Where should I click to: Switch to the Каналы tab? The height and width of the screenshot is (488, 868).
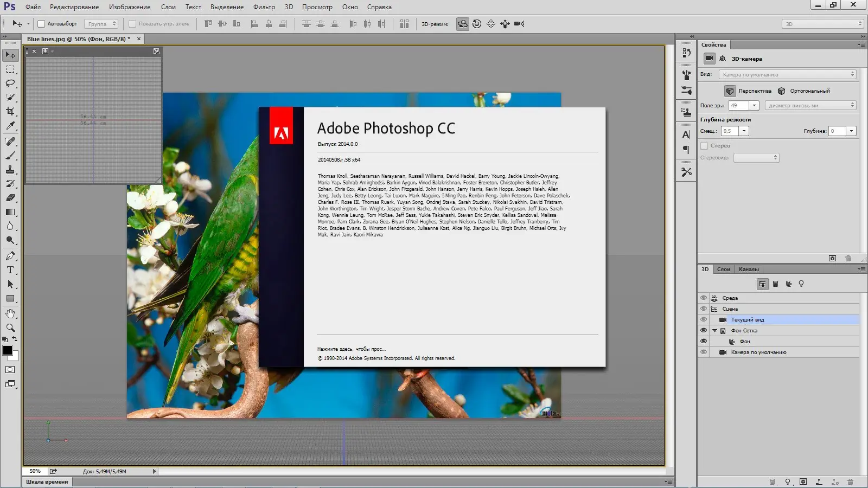click(x=749, y=269)
